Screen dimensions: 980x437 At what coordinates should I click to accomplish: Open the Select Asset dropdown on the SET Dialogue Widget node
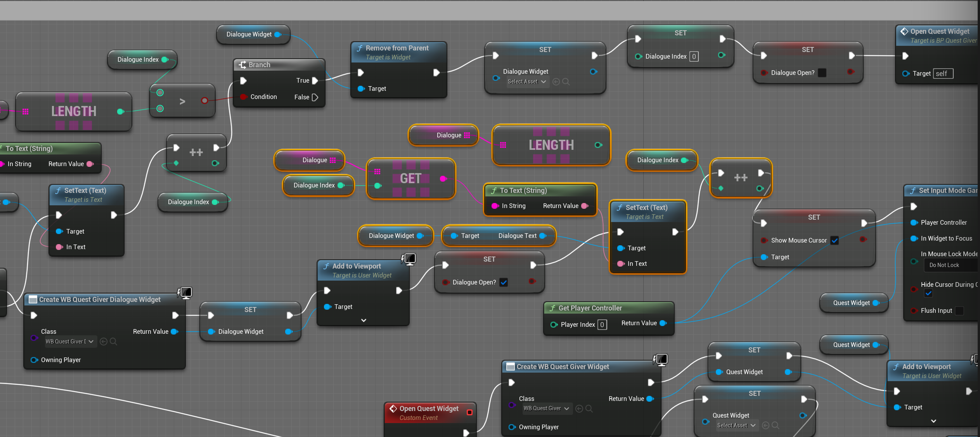(x=527, y=82)
